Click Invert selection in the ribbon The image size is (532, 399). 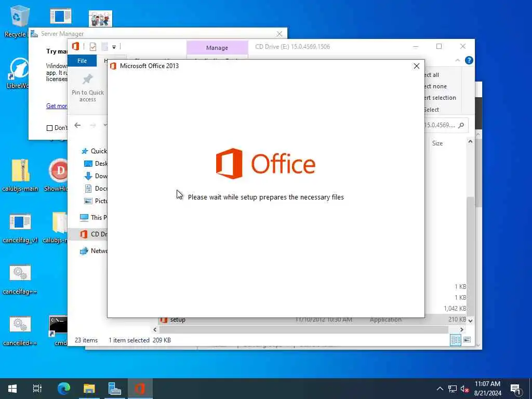coord(440,98)
